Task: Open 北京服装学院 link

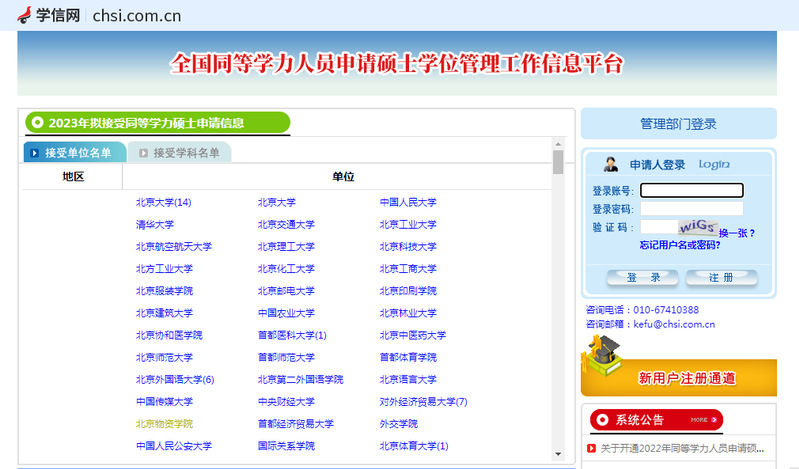Action: coord(164,291)
